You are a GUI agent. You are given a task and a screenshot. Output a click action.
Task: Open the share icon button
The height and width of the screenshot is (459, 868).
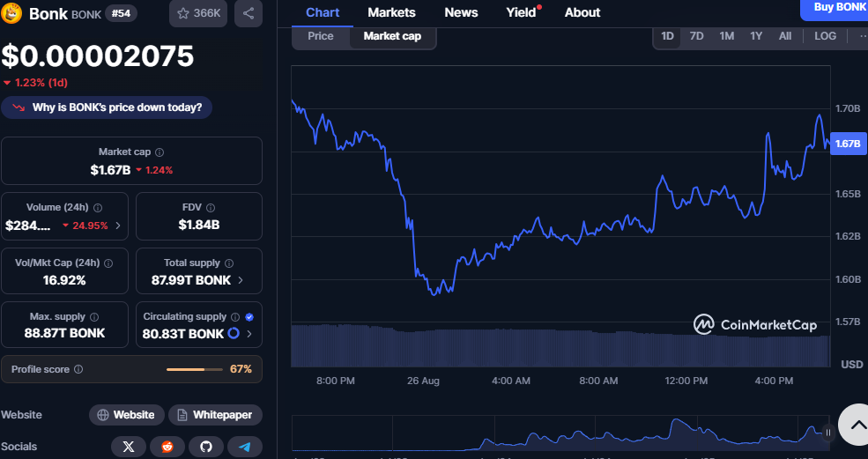point(249,13)
